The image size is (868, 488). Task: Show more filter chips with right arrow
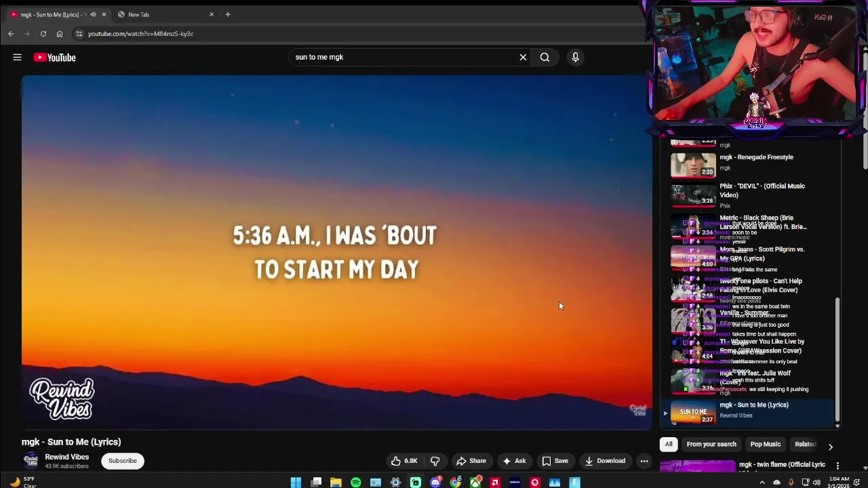click(830, 447)
